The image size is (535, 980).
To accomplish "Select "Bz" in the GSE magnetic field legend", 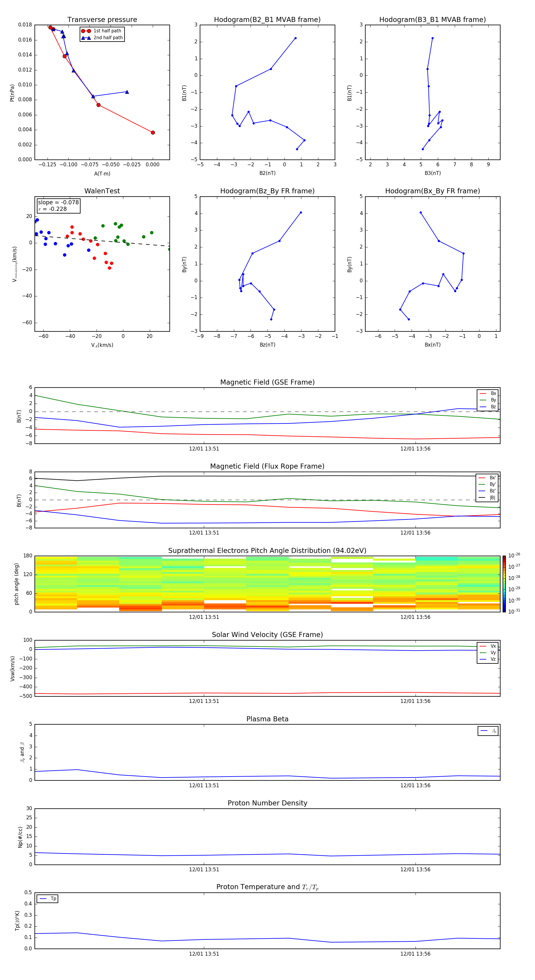I will pyautogui.click(x=488, y=407).
